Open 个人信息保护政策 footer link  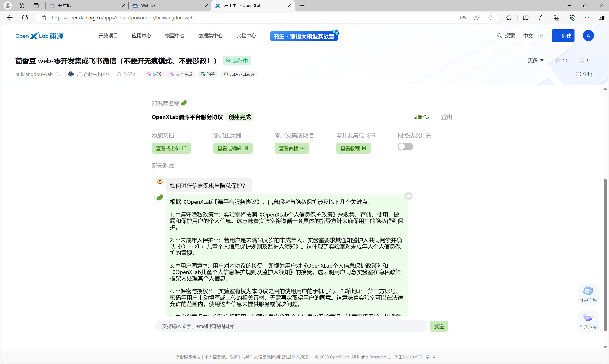(x=221, y=357)
